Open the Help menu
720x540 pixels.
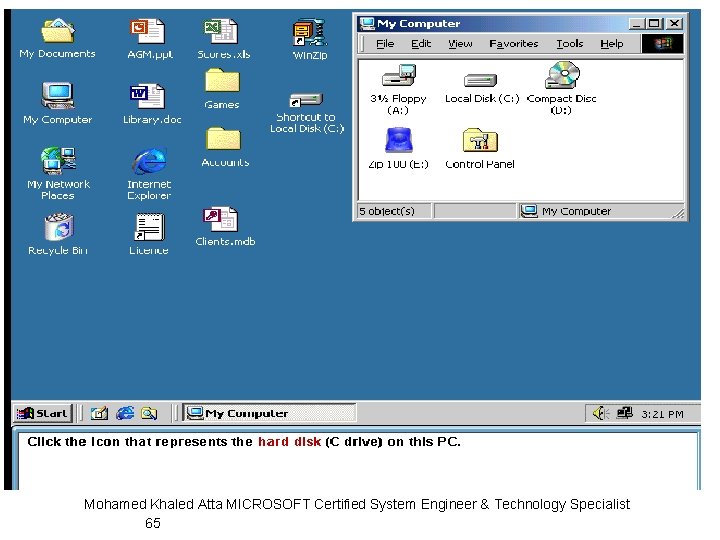(x=612, y=44)
